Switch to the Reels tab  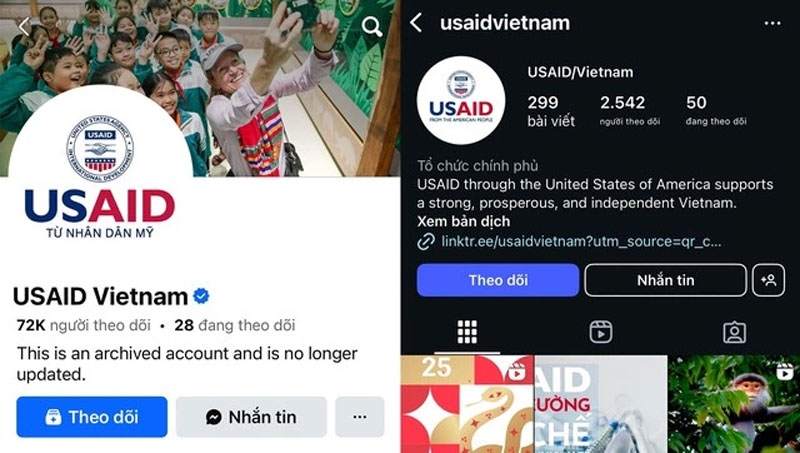click(601, 333)
